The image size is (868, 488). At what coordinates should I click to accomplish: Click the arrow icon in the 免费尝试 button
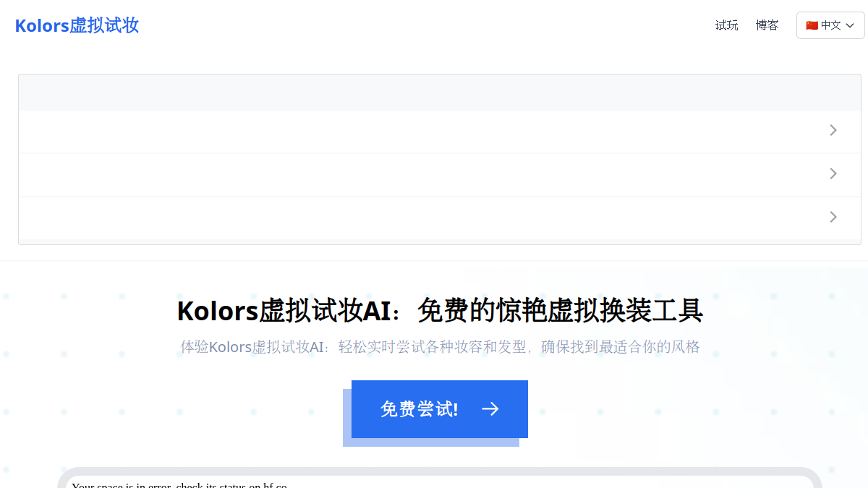click(490, 409)
